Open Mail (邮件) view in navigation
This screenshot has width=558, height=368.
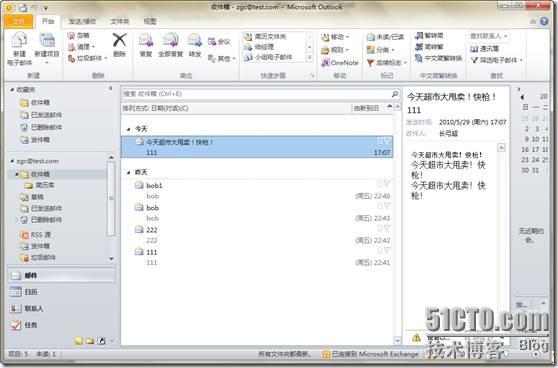point(61,275)
